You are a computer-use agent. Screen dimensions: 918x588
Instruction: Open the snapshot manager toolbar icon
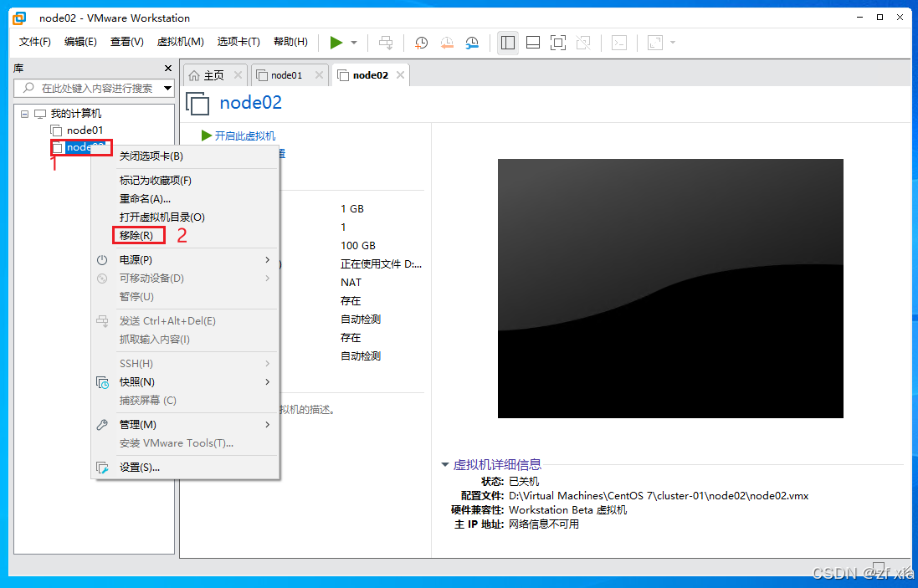click(x=472, y=42)
